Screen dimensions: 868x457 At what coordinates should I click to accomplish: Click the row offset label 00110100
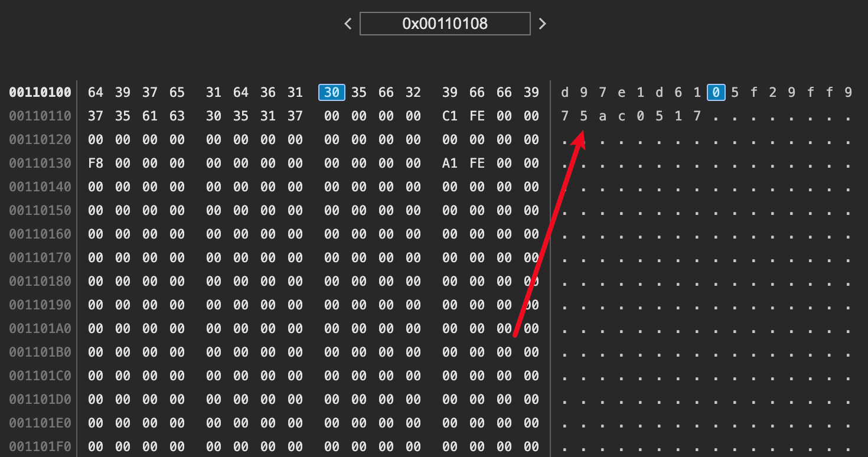[x=40, y=92]
